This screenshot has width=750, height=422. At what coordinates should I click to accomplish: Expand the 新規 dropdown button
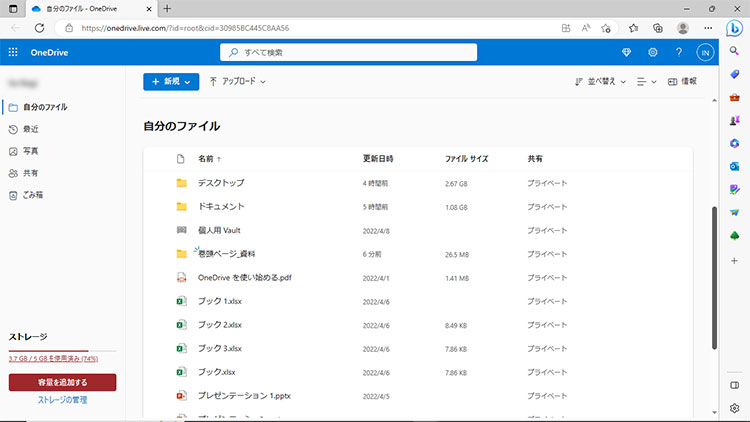point(171,81)
